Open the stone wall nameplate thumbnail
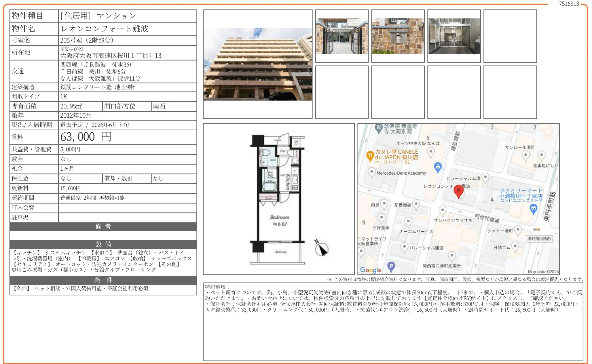Image resolution: width=592 pixels, height=364 pixels. pyautogui.click(x=398, y=36)
